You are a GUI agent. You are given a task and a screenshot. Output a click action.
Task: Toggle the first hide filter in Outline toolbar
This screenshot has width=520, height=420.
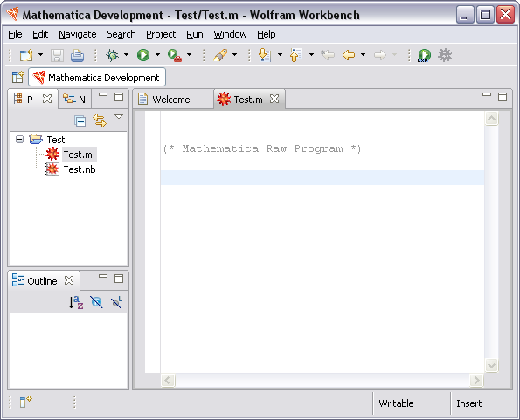click(96, 302)
